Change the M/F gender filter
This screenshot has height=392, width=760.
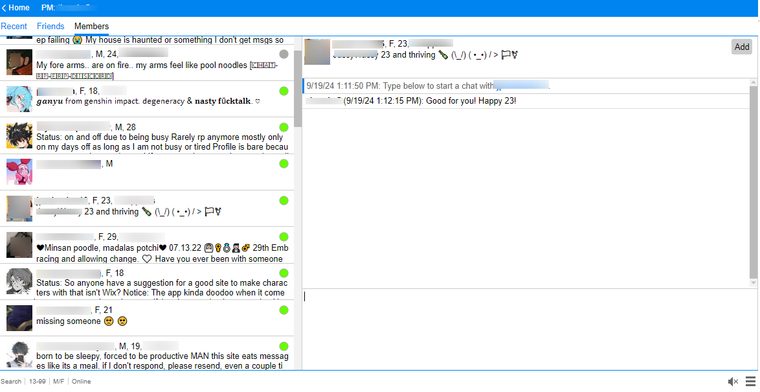[x=59, y=382]
